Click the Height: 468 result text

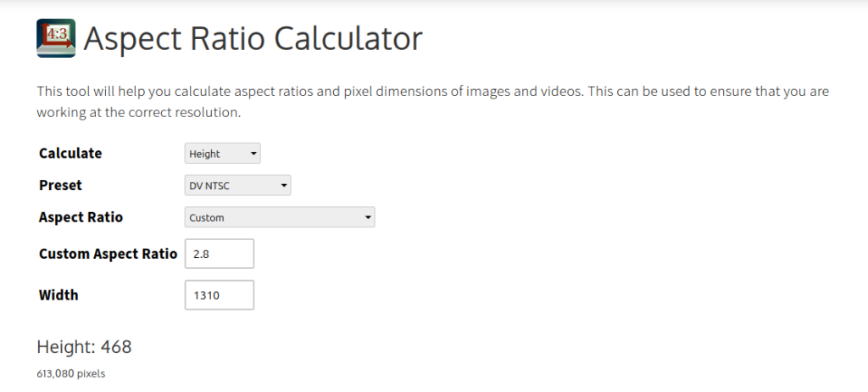tap(84, 347)
